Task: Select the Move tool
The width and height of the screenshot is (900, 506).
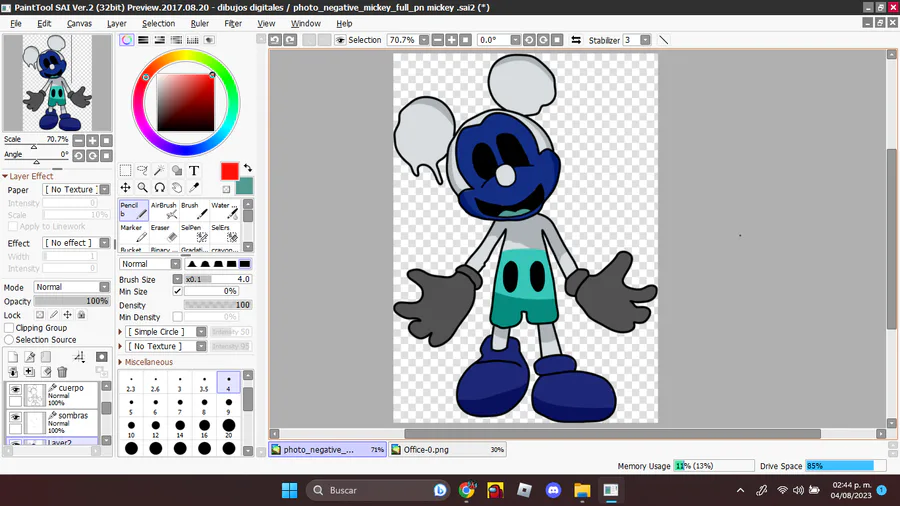Action: coord(125,188)
